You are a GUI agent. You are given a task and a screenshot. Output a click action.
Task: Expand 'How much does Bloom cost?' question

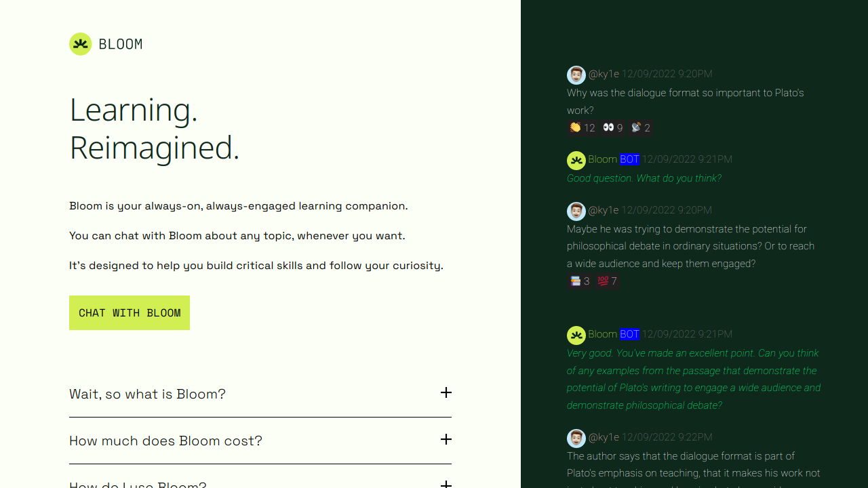(260, 441)
